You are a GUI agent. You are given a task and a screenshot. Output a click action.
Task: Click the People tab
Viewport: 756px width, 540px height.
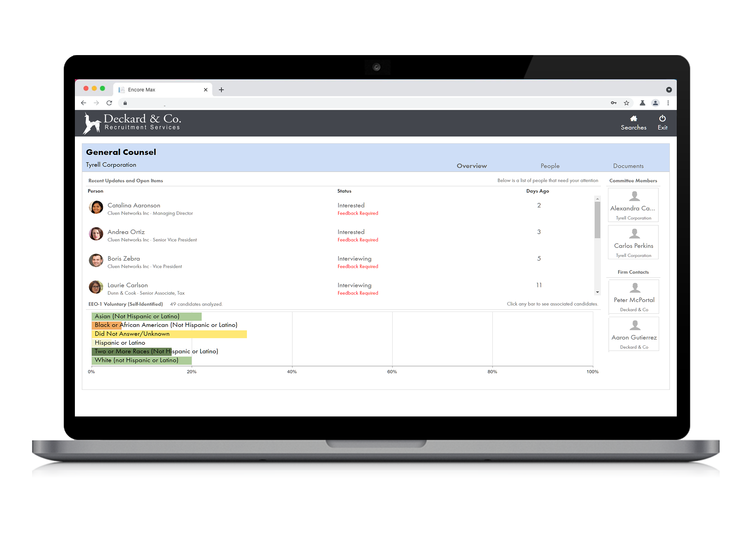tap(550, 166)
